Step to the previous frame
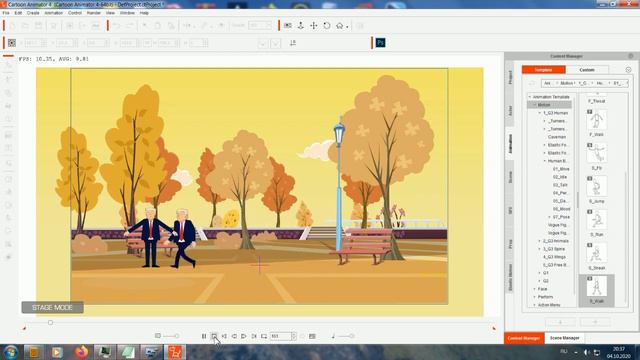The height and width of the screenshot is (360, 640). (234, 336)
